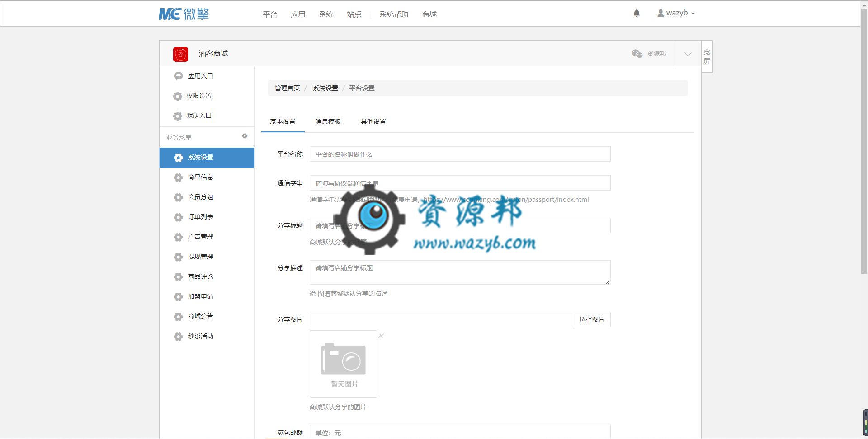
Task: Click the gear icon for 订单列表
Action: (x=179, y=217)
